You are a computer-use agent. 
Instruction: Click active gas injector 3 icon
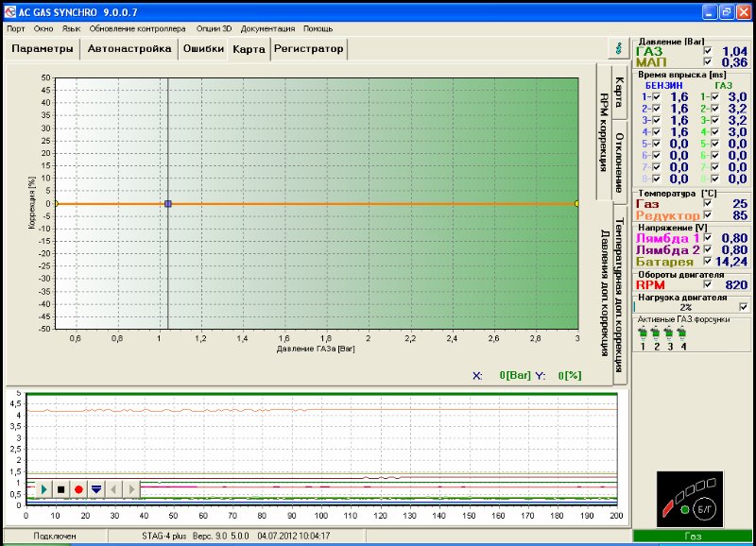(669, 333)
